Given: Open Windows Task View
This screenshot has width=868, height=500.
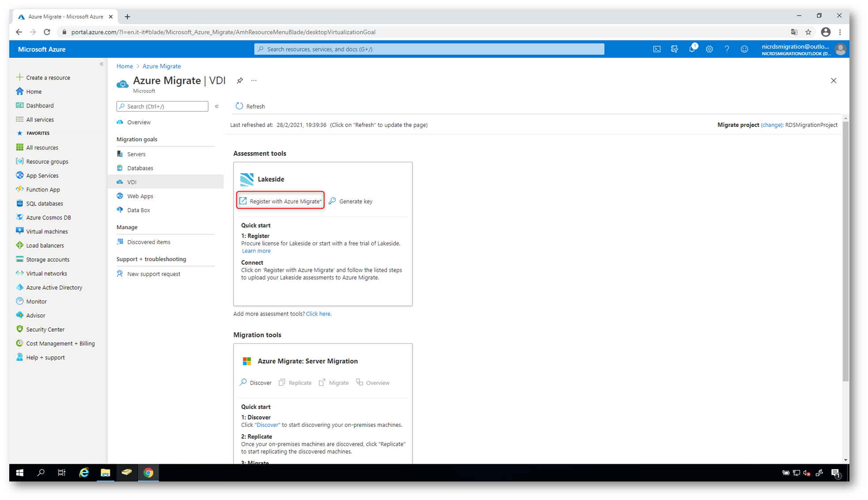Looking at the screenshot, I should [x=62, y=473].
